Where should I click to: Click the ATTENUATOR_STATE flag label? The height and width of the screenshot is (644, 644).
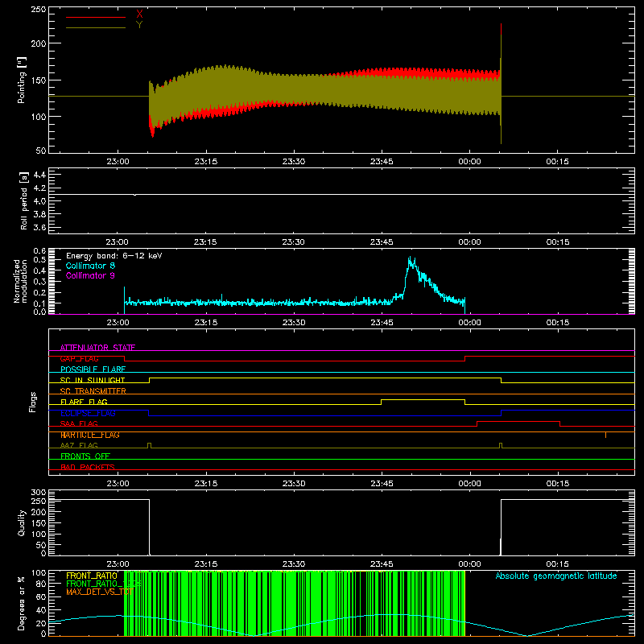(x=97, y=348)
